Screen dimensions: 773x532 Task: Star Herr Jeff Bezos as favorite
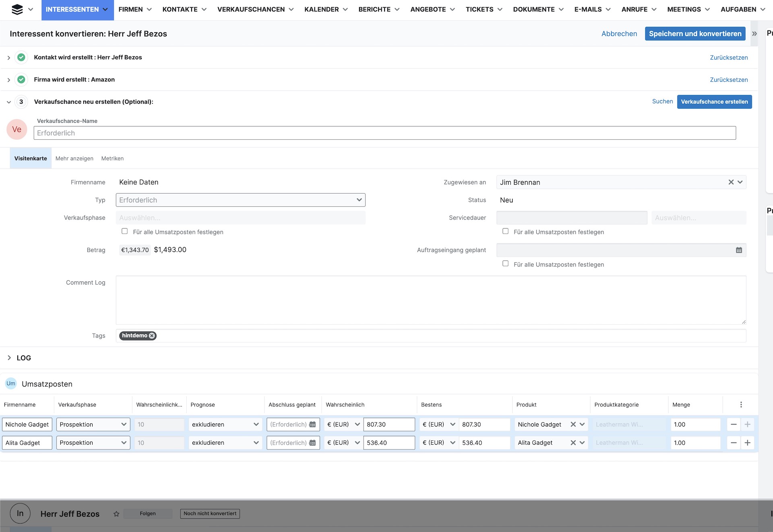(x=116, y=514)
